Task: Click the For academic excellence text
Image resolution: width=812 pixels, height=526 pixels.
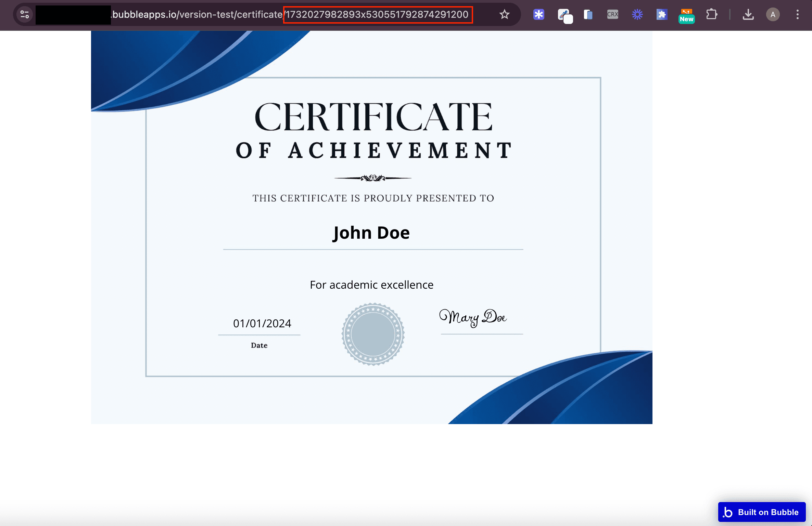Action: (371, 285)
